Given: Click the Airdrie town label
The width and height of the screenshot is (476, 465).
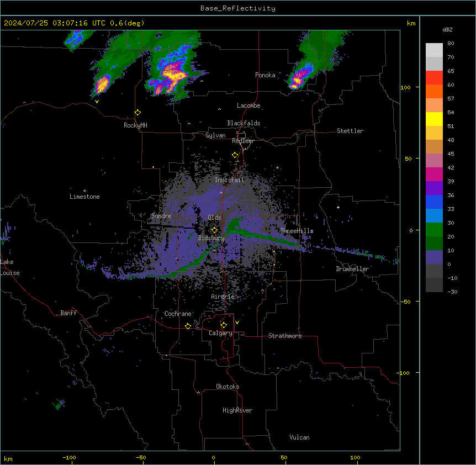Looking at the screenshot, I should coord(223,297).
